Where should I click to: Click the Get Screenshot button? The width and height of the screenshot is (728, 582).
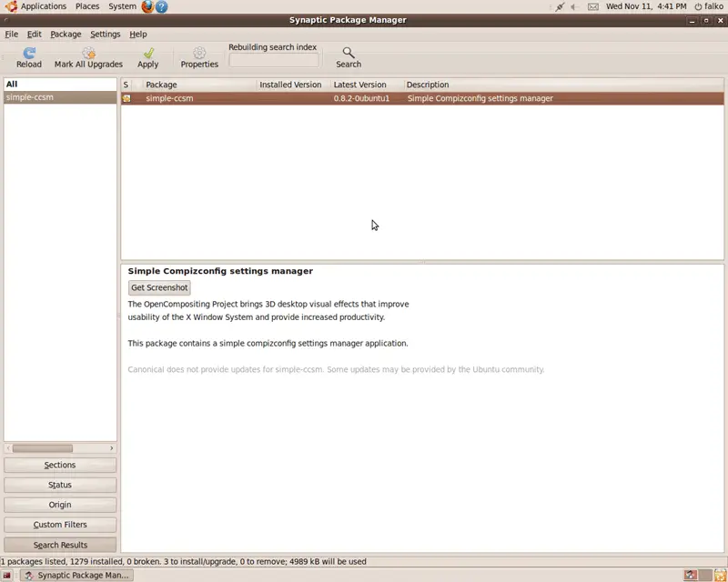click(x=159, y=287)
